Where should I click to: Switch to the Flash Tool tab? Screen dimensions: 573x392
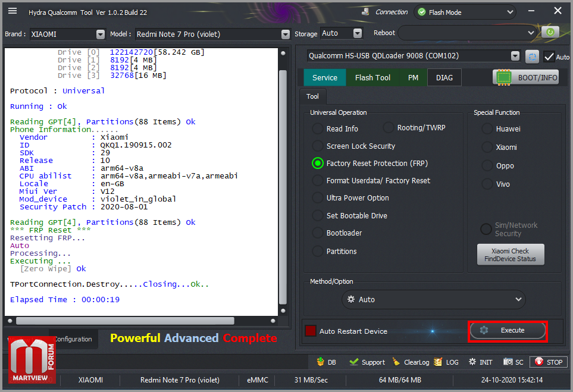coord(372,77)
